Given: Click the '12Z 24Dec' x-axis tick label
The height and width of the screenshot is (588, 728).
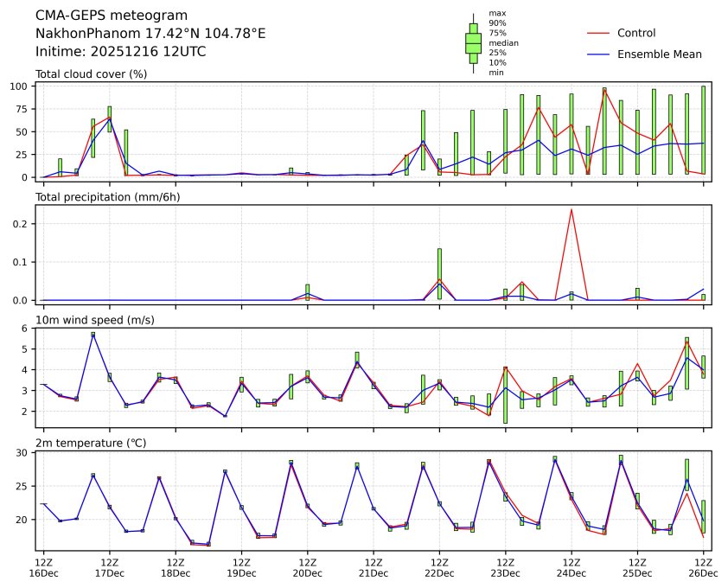Looking at the screenshot, I should (571, 567).
